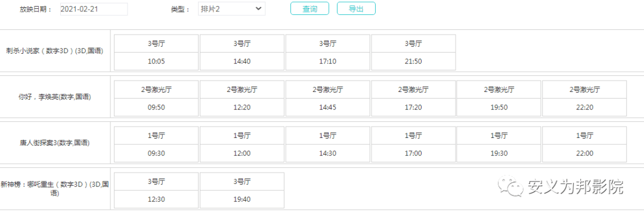The height and width of the screenshot is (215, 644).
Task: Pick the 19:40 哪吒重生 screening
Action: [242, 191]
